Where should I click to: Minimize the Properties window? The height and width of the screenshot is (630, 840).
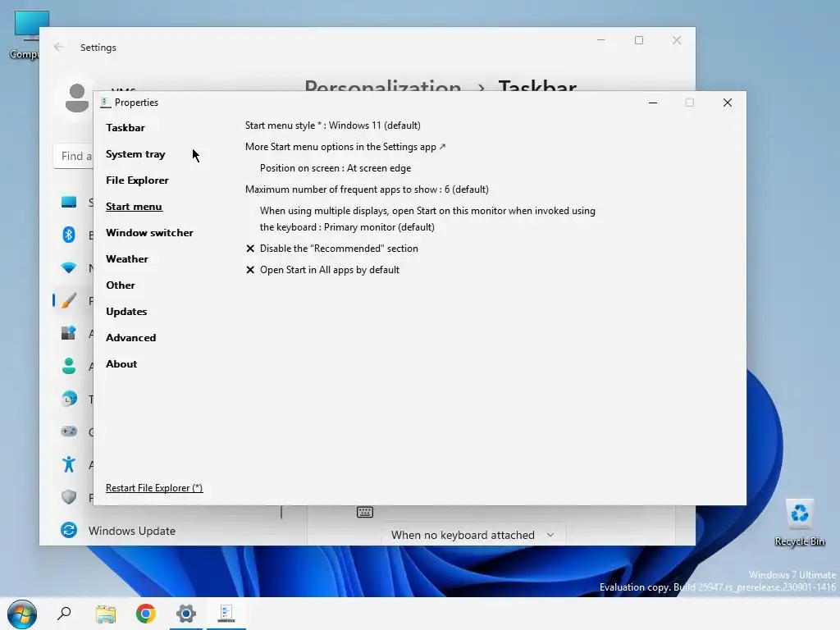pyautogui.click(x=652, y=103)
